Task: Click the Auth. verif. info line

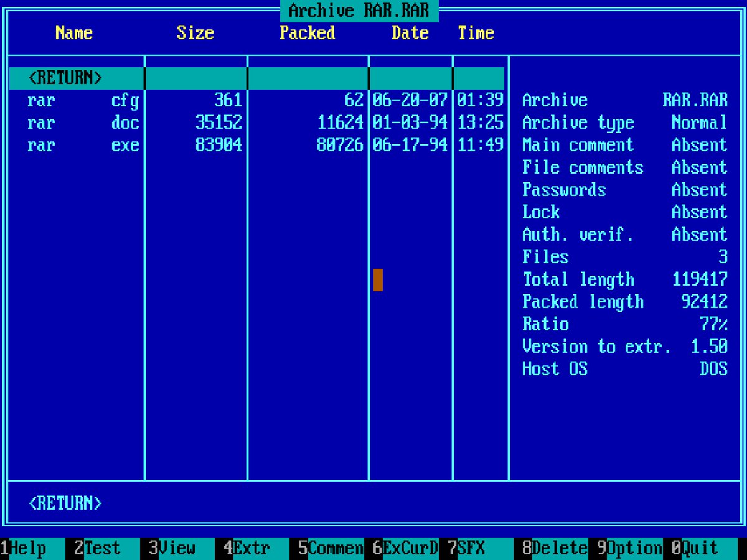Action: [x=625, y=235]
